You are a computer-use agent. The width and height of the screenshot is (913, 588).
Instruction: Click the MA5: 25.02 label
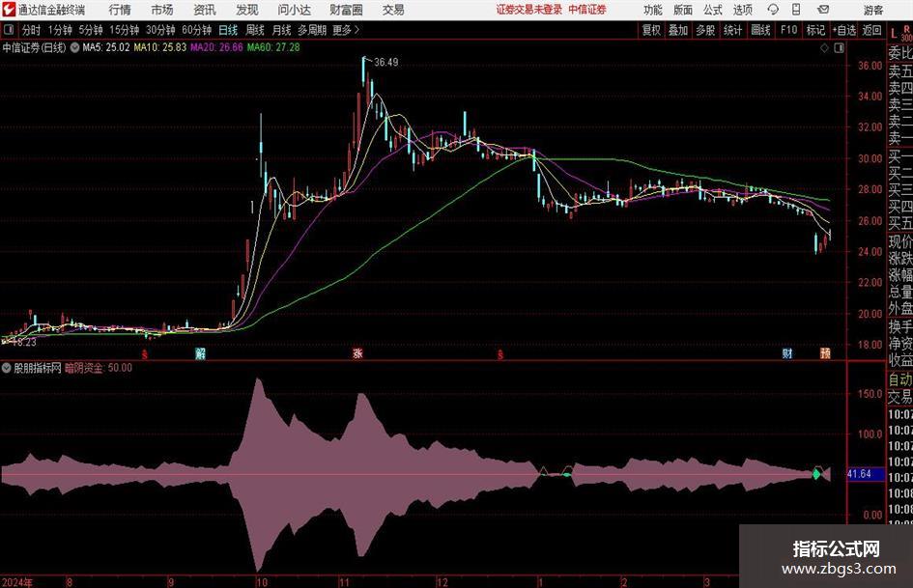pyautogui.click(x=106, y=47)
